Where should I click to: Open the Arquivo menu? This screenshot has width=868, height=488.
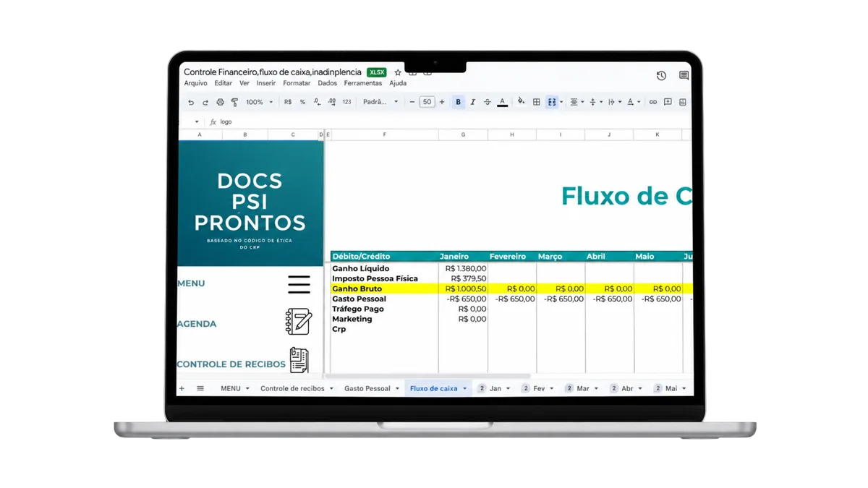195,83
